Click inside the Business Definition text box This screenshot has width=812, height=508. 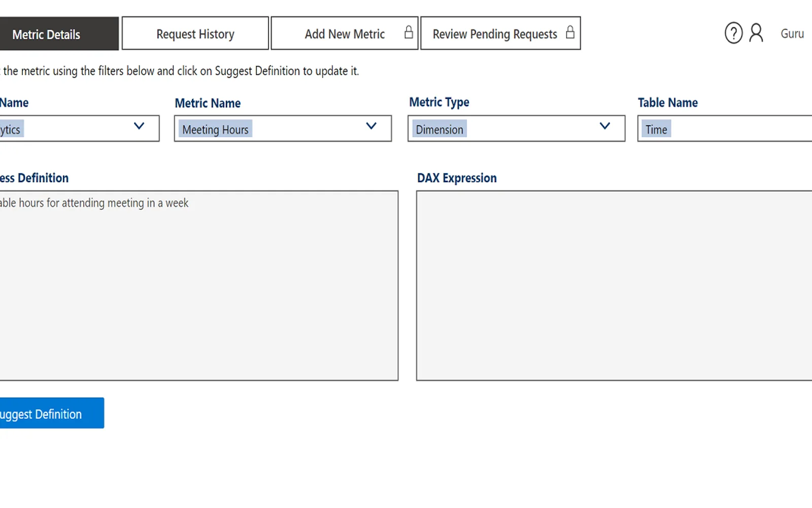point(199,285)
